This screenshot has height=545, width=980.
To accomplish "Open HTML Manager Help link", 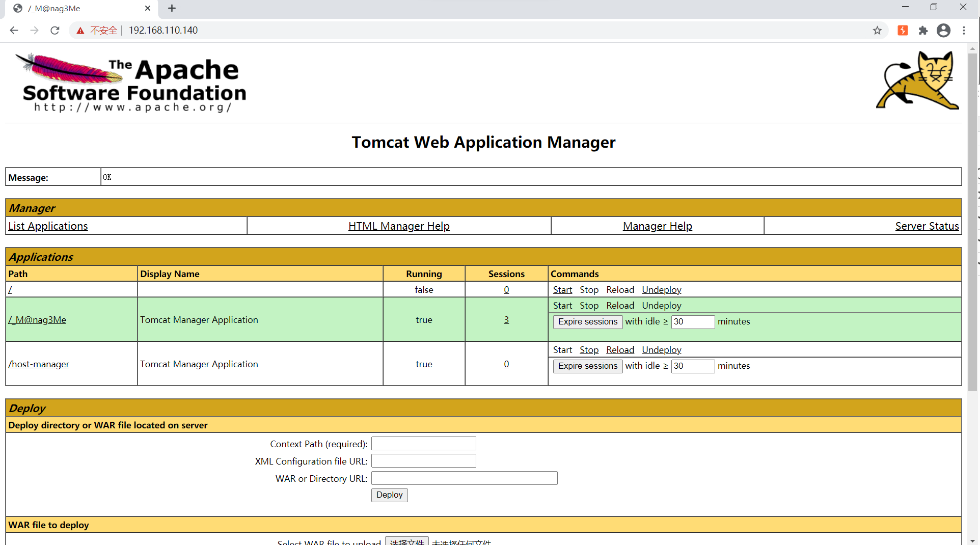I will [399, 226].
